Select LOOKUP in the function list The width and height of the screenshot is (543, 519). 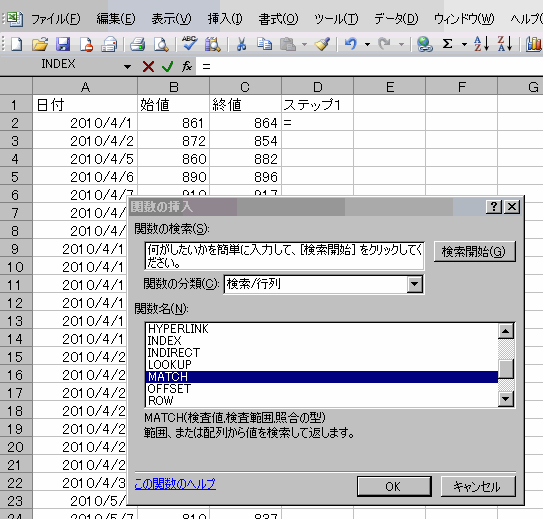point(322,365)
